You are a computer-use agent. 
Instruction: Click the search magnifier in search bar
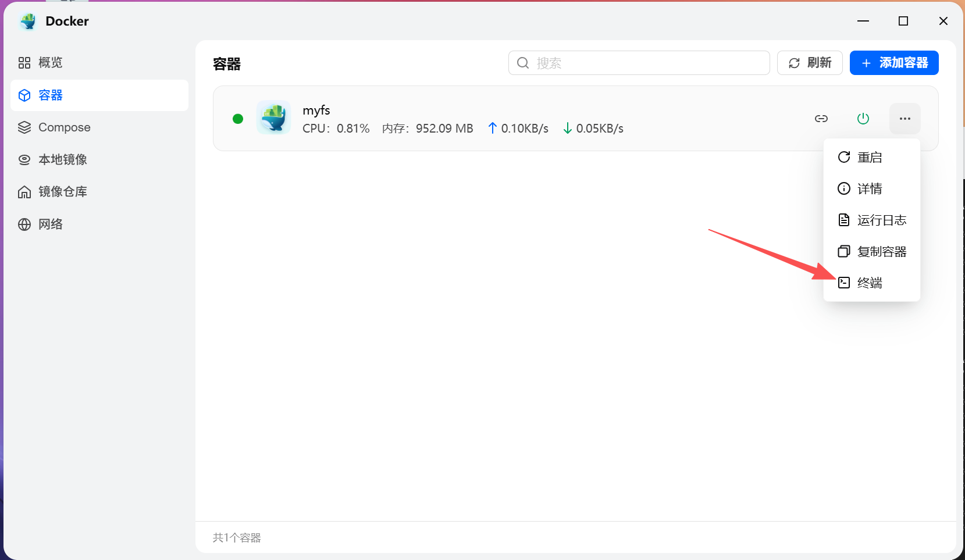pos(523,63)
